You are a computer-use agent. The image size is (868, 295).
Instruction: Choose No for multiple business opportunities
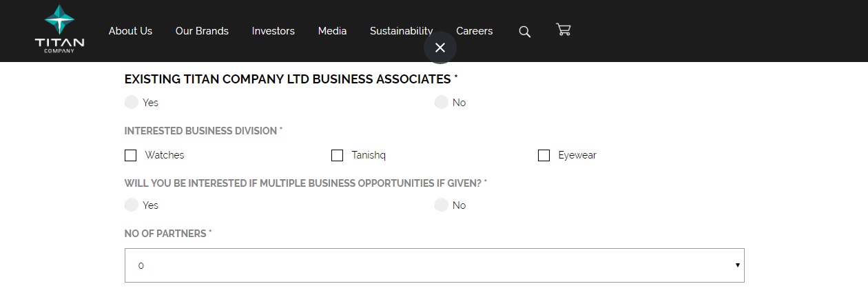tap(442, 205)
